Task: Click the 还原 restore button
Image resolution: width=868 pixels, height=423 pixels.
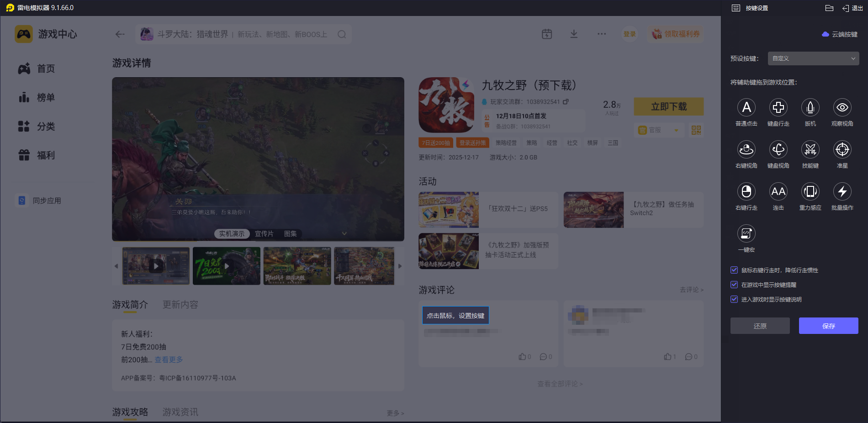Action: [x=760, y=326]
